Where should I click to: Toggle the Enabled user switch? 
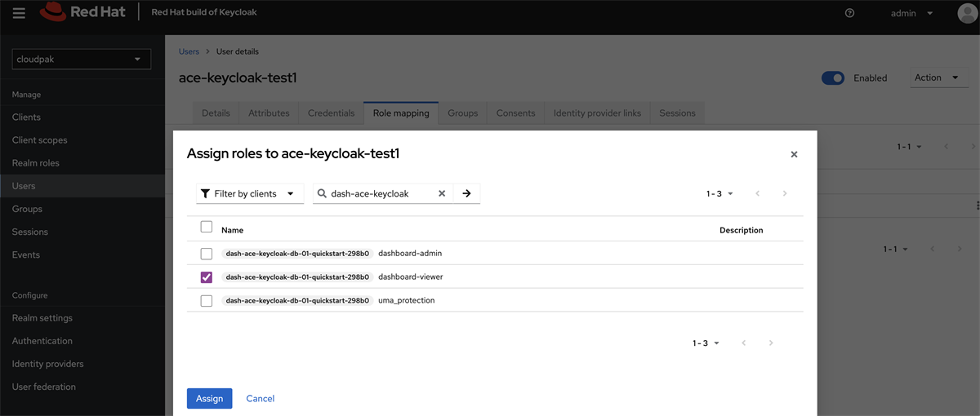833,77
